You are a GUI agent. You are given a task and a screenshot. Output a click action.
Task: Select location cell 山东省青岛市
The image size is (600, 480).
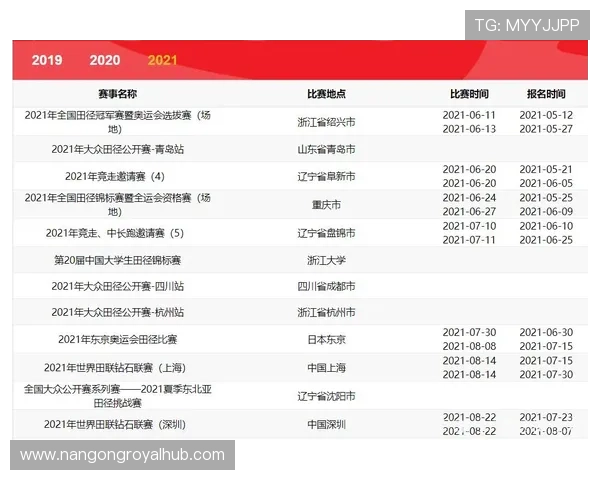click(x=326, y=149)
